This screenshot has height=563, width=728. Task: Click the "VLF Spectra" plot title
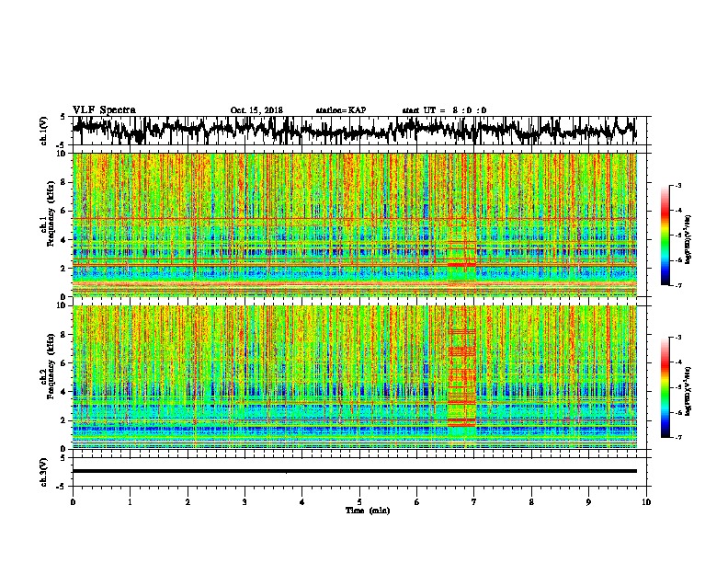(104, 109)
